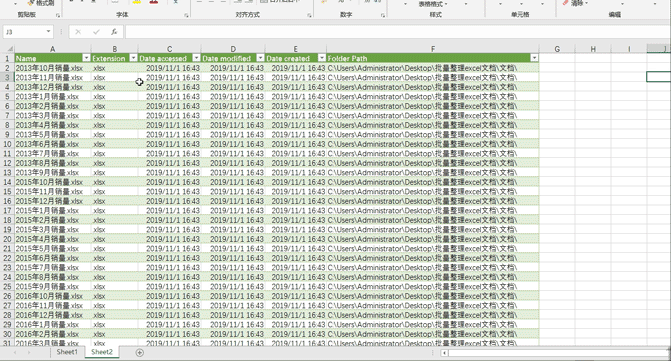Click cell 2015年5月销量.xlsx
671x361 pixels.
53,248
